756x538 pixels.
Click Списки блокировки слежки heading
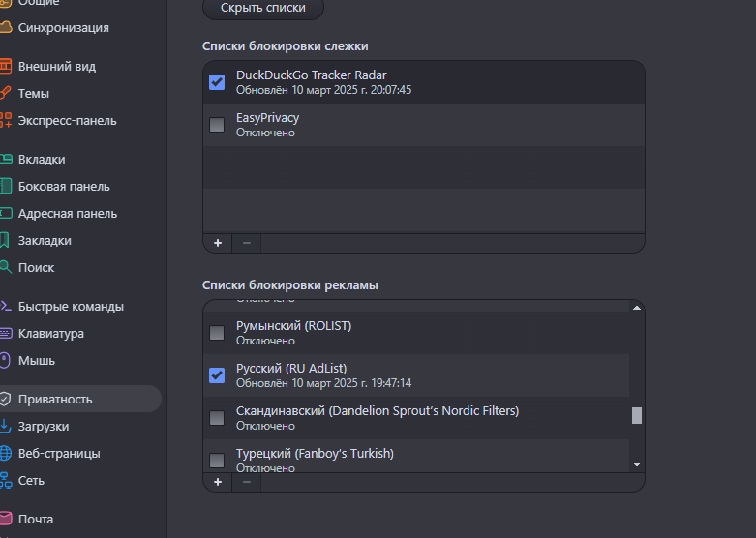[x=285, y=45]
